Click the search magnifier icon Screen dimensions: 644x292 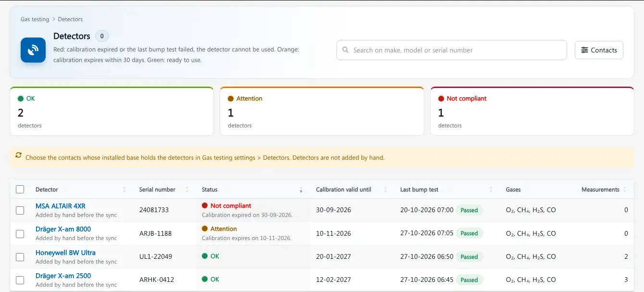pos(346,50)
